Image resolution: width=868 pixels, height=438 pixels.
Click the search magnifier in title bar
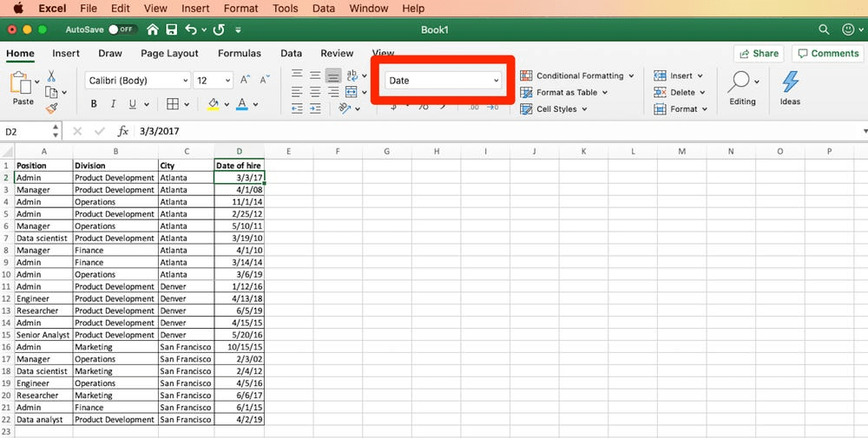tap(824, 29)
